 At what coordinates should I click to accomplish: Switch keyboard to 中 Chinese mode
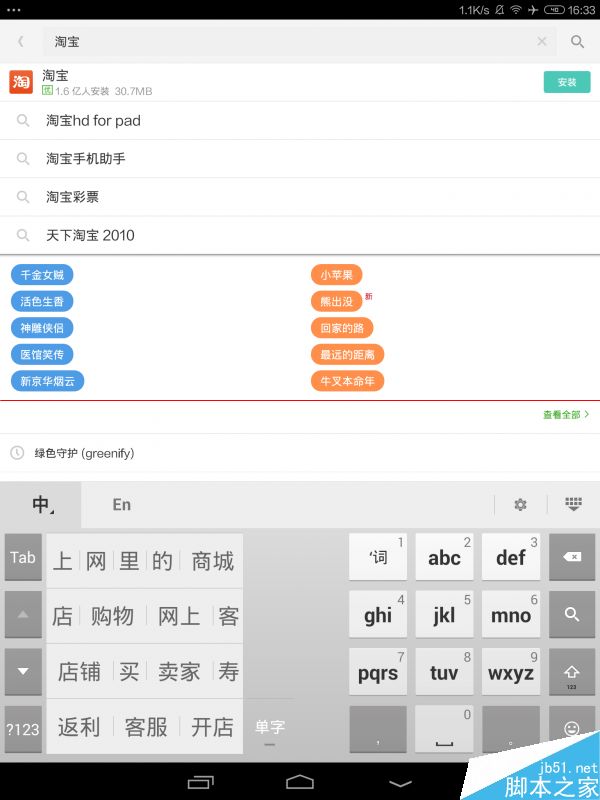[40, 505]
